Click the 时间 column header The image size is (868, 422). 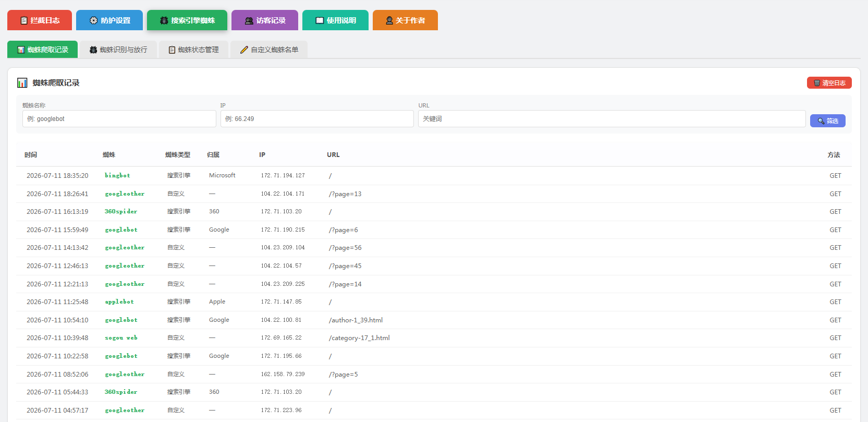(31, 155)
